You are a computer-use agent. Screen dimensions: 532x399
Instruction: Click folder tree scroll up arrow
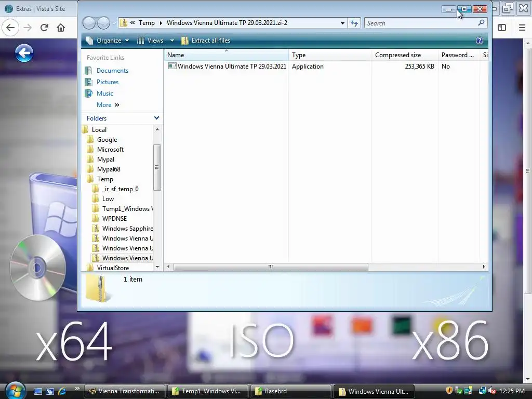tap(157, 129)
